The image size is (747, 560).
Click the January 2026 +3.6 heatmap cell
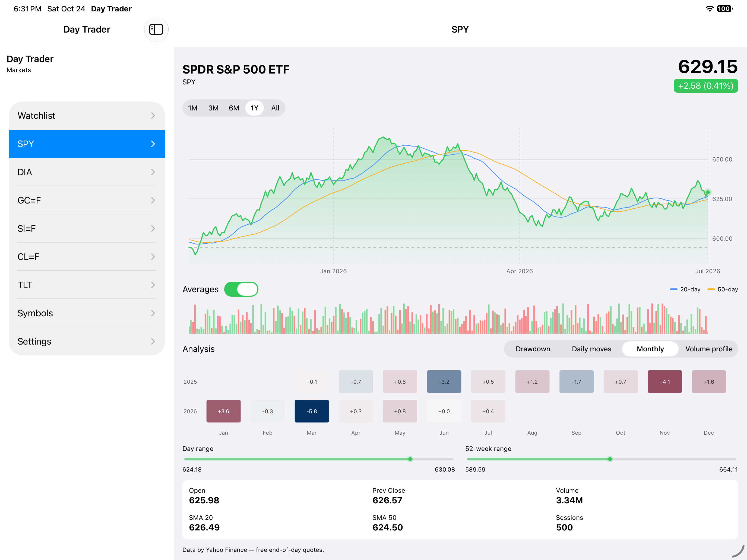point(224,411)
